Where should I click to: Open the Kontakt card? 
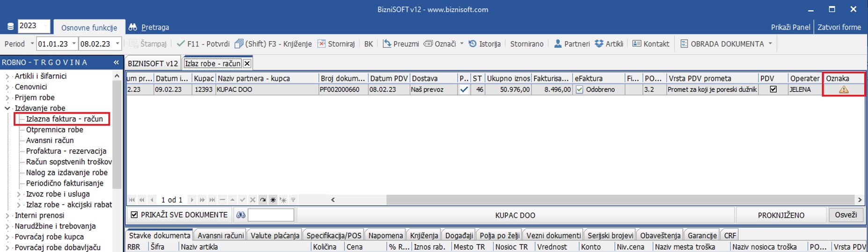click(651, 43)
